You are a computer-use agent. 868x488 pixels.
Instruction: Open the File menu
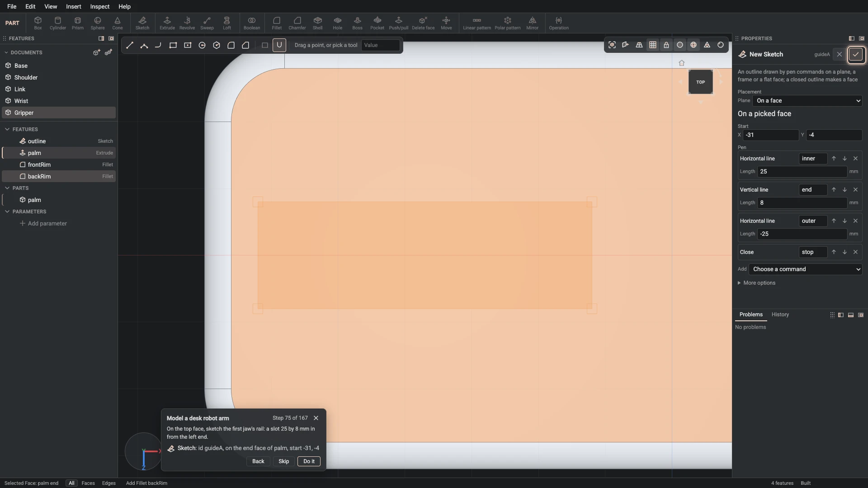click(x=12, y=6)
